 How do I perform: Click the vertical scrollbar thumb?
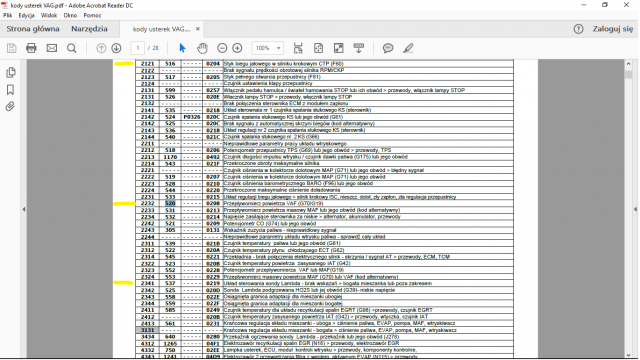[x=629, y=74]
